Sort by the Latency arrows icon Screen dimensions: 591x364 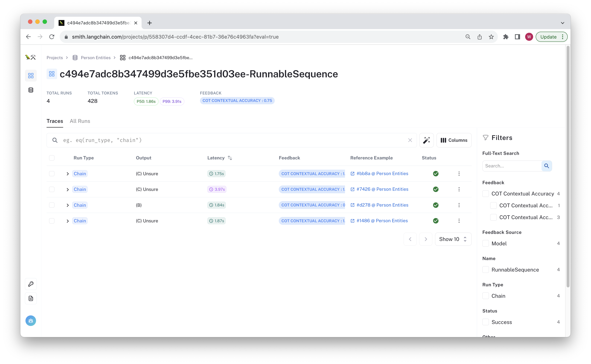[x=230, y=158]
